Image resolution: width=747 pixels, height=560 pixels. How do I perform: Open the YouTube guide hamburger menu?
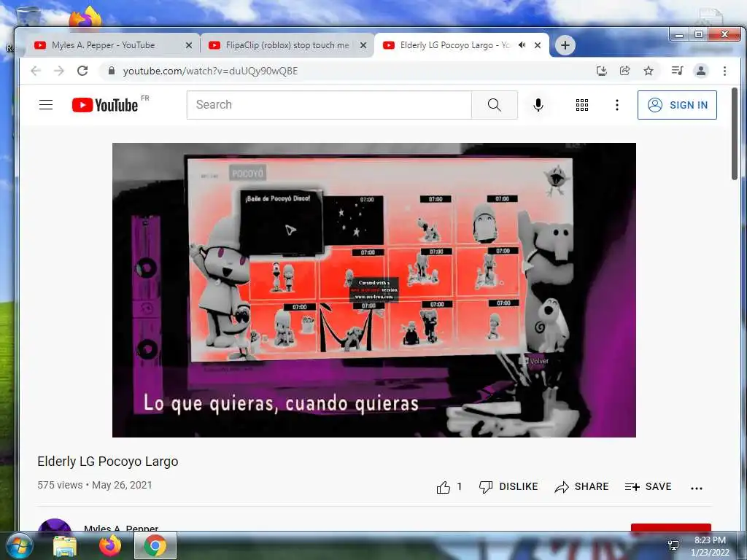[x=46, y=105]
